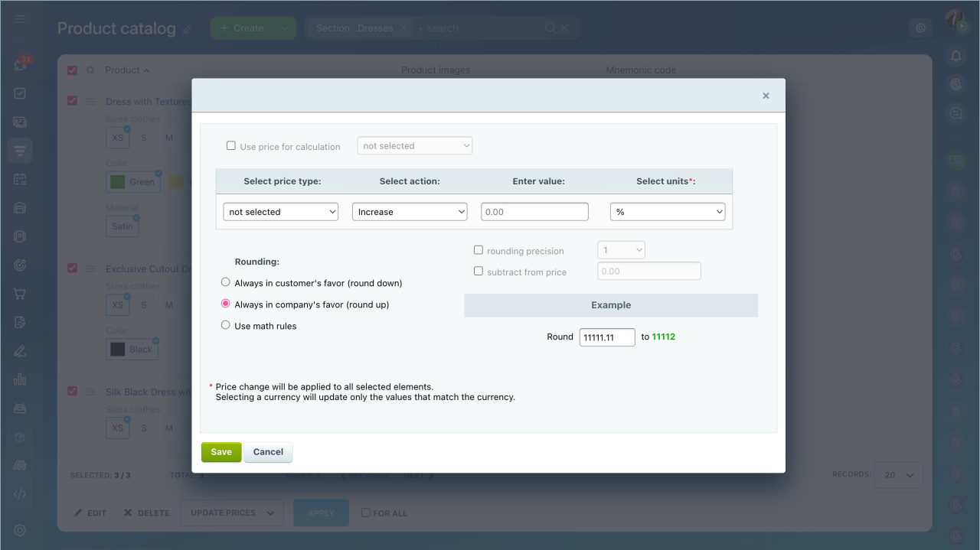Click the Enter value input field
The height and width of the screenshot is (550, 980).
534,212
